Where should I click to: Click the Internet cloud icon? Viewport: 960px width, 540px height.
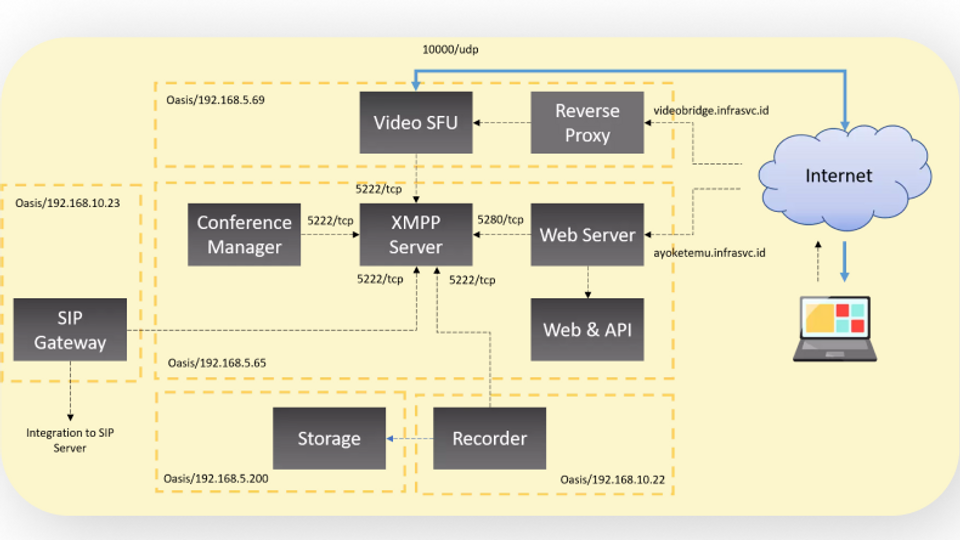841,177
